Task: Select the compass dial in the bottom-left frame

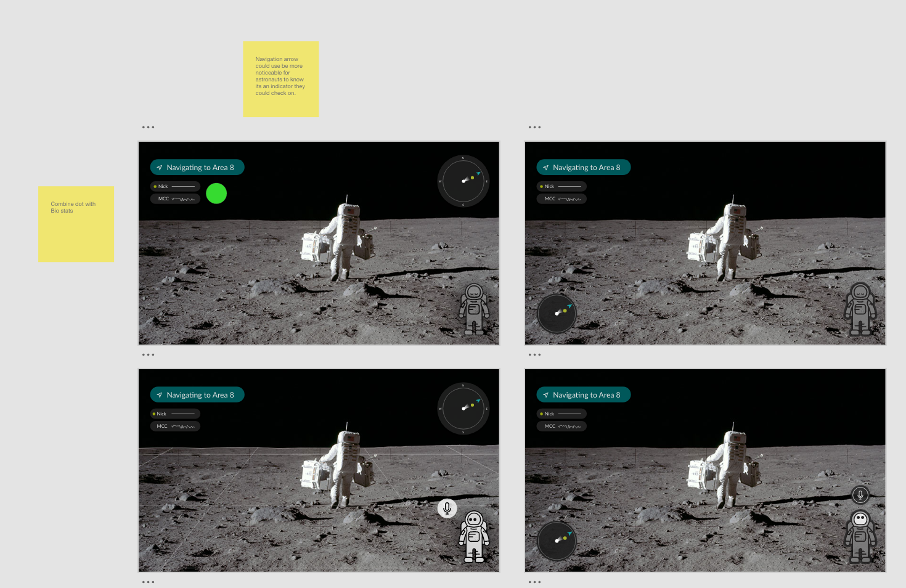Action: pyautogui.click(x=463, y=409)
